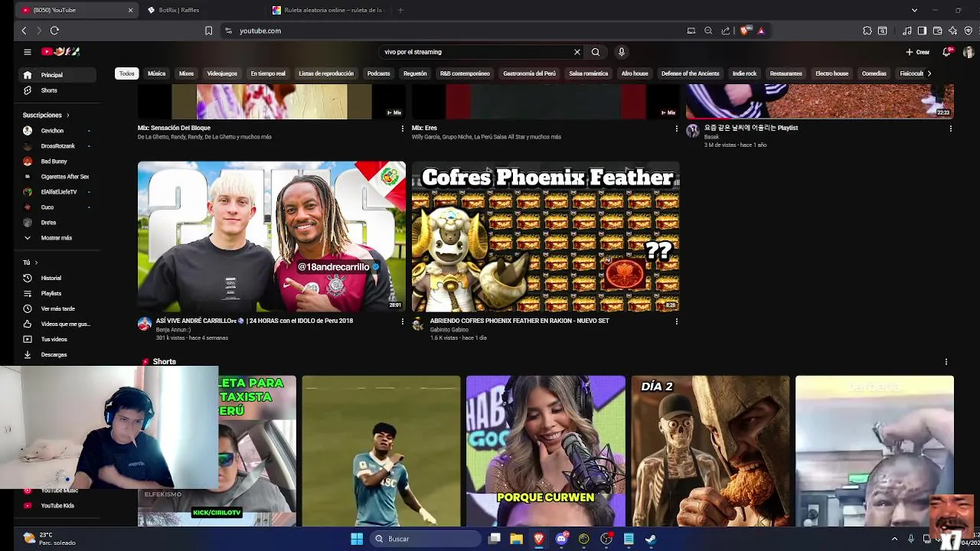Switch to the Ruleta aleatoria online tab
This screenshot has height=551, width=980.
[329, 10]
